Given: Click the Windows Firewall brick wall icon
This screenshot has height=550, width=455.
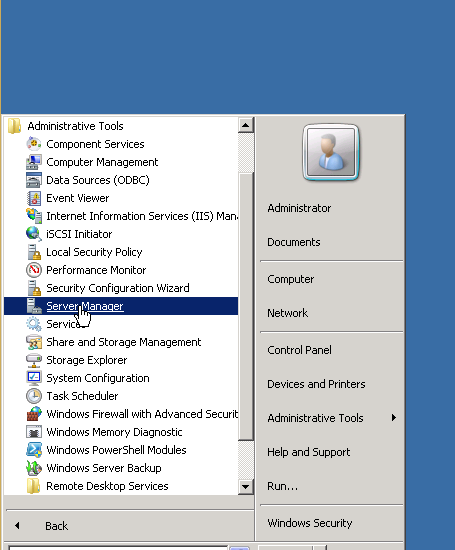Looking at the screenshot, I should tap(34, 414).
